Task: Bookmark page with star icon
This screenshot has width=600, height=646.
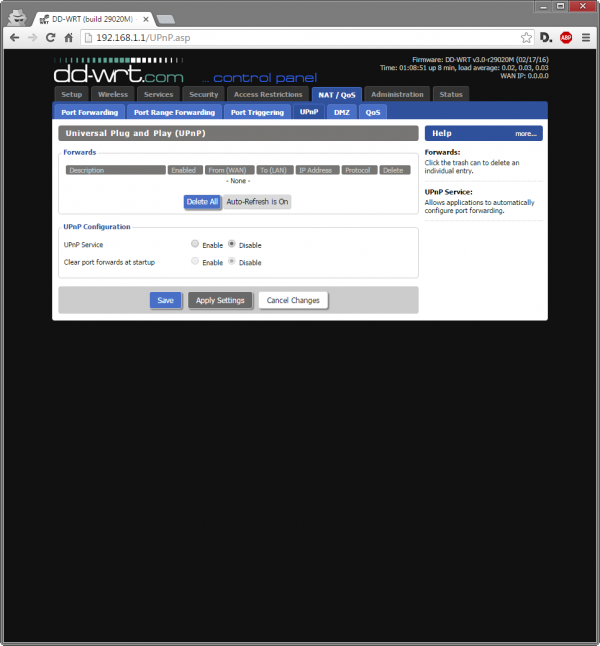Action: tap(524, 37)
